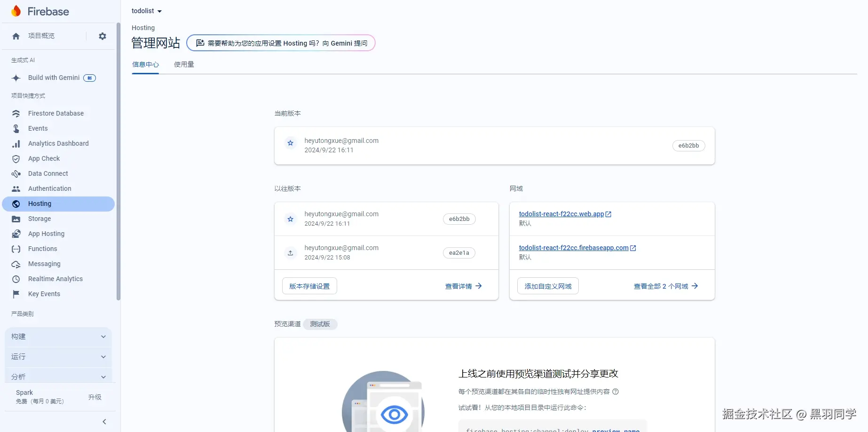Click upload icon beside 15:08 release

291,253
